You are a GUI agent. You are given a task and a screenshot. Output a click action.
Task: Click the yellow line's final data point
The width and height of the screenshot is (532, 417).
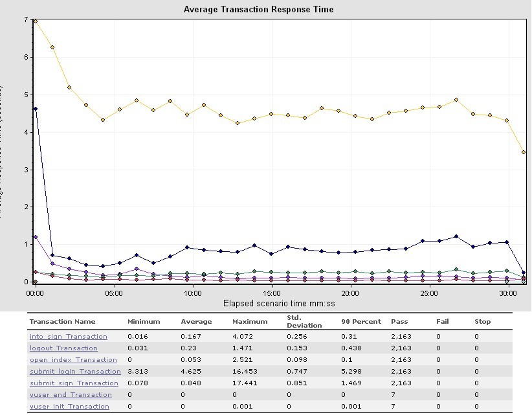pos(523,152)
